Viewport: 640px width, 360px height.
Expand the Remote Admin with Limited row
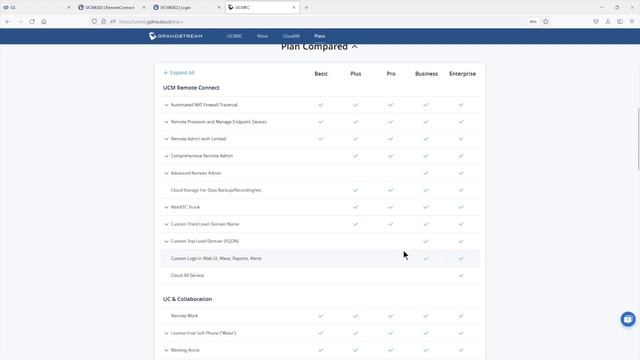(x=166, y=139)
